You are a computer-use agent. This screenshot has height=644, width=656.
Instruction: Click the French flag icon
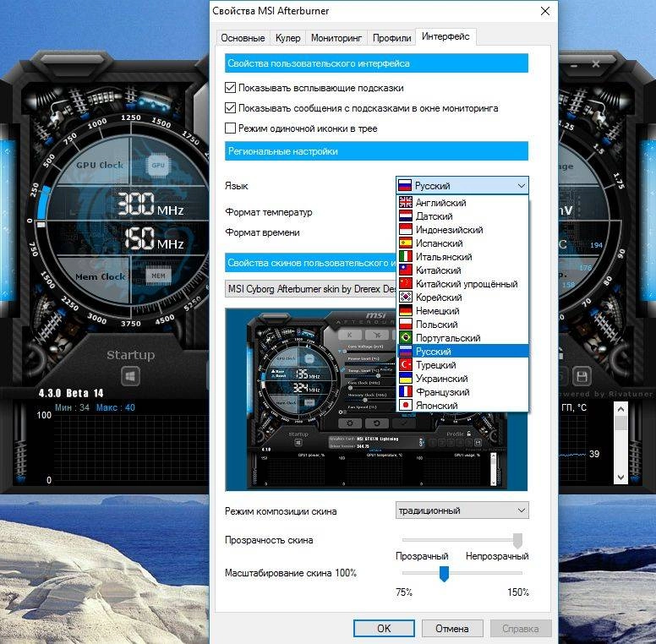tap(406, 392)
